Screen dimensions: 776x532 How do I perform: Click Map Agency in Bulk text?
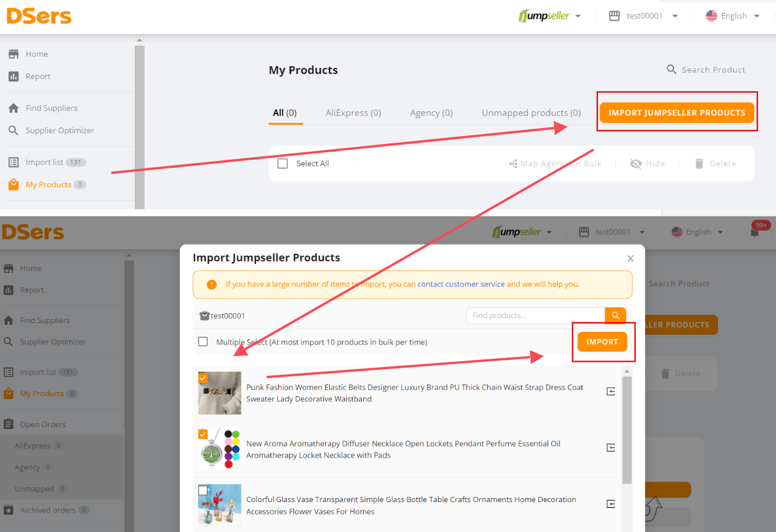point(561,164)
